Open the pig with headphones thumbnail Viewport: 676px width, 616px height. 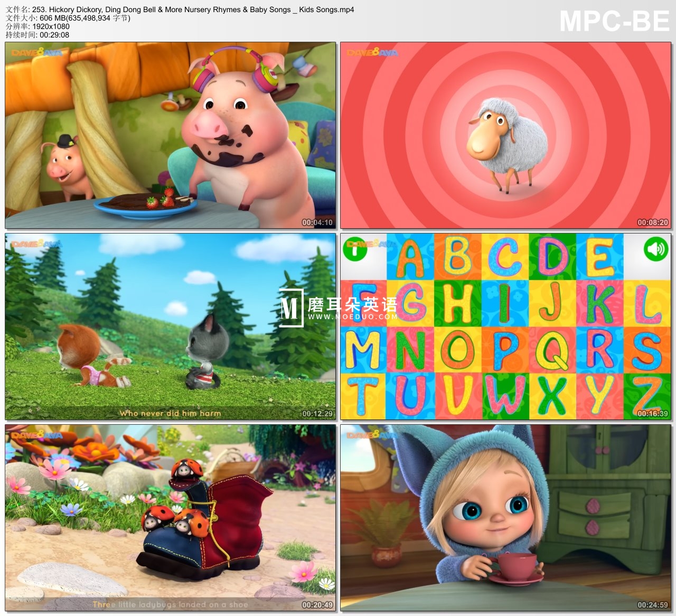[x=170, y=135]
